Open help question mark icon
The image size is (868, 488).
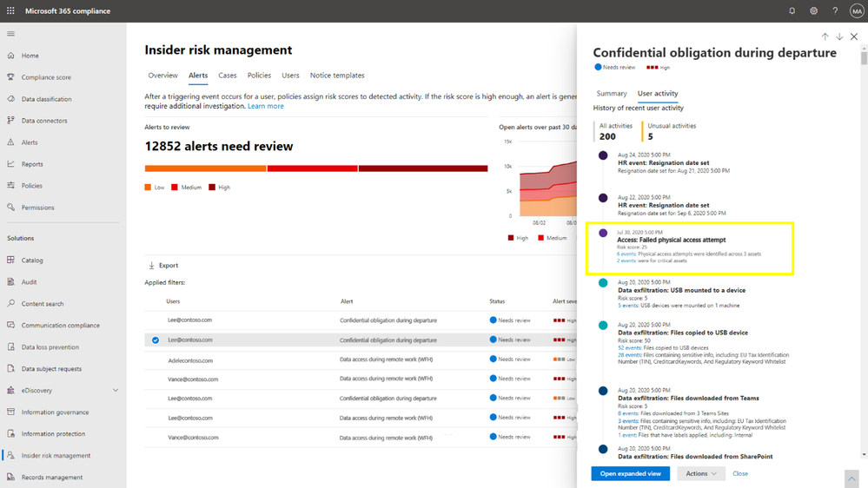(835, 10)
